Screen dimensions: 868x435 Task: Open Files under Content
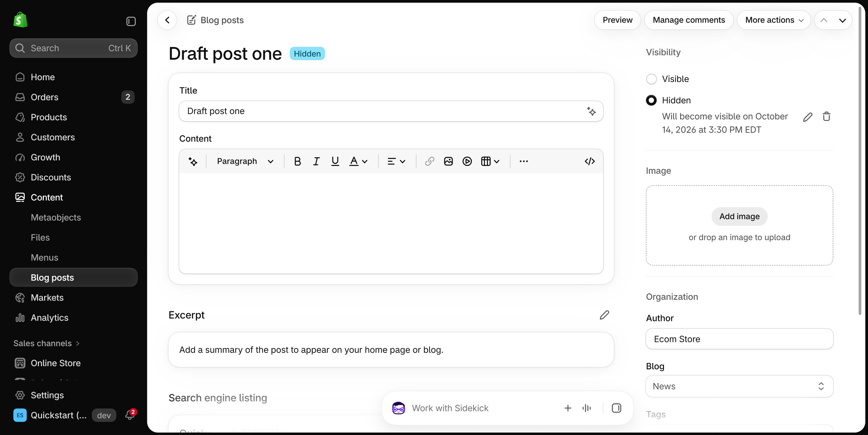[74, 238]
